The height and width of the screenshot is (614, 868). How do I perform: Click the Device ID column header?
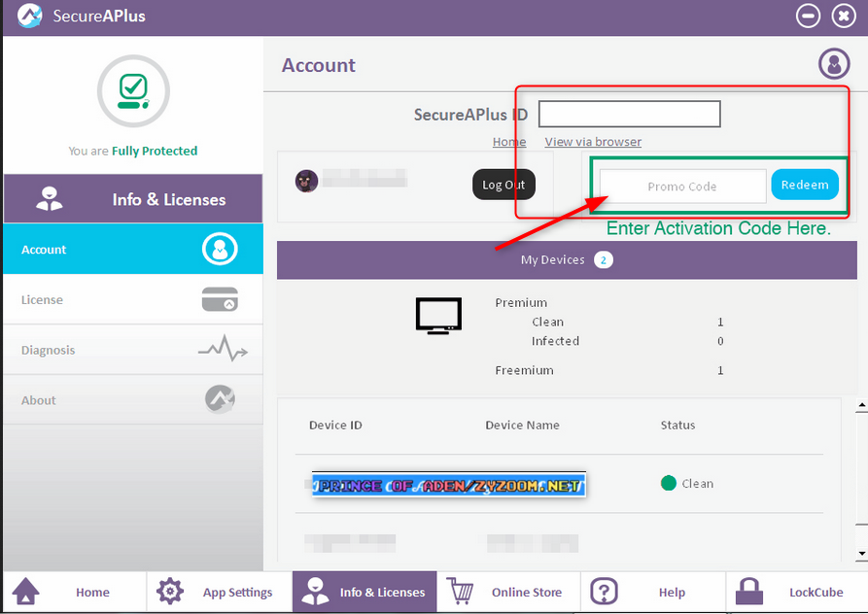click(335, 425)
